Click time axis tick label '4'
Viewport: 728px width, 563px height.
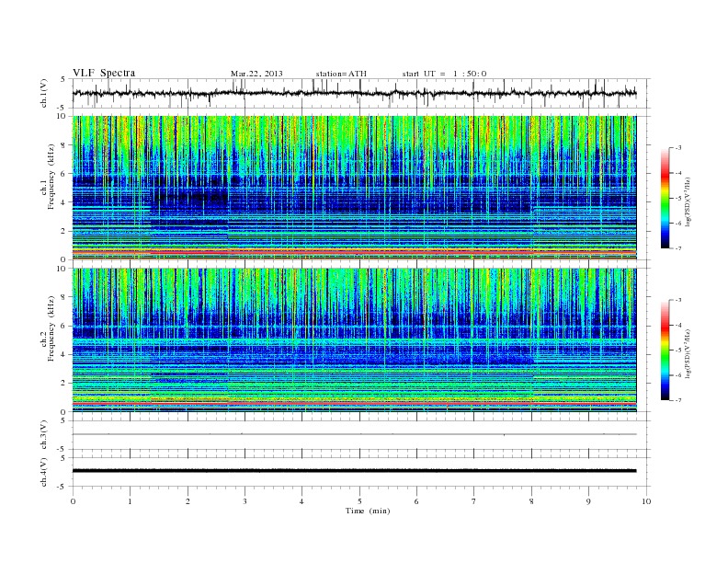tap(301, 501)
